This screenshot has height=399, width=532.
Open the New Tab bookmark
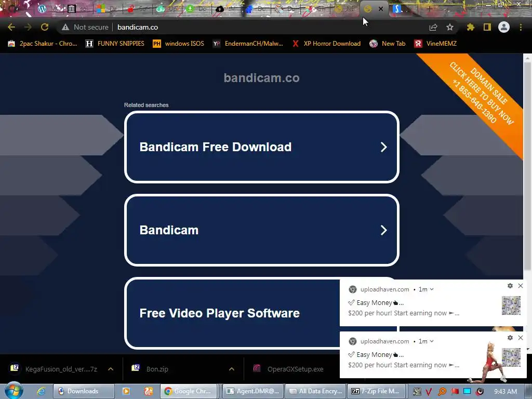click(x=388, y=44)
